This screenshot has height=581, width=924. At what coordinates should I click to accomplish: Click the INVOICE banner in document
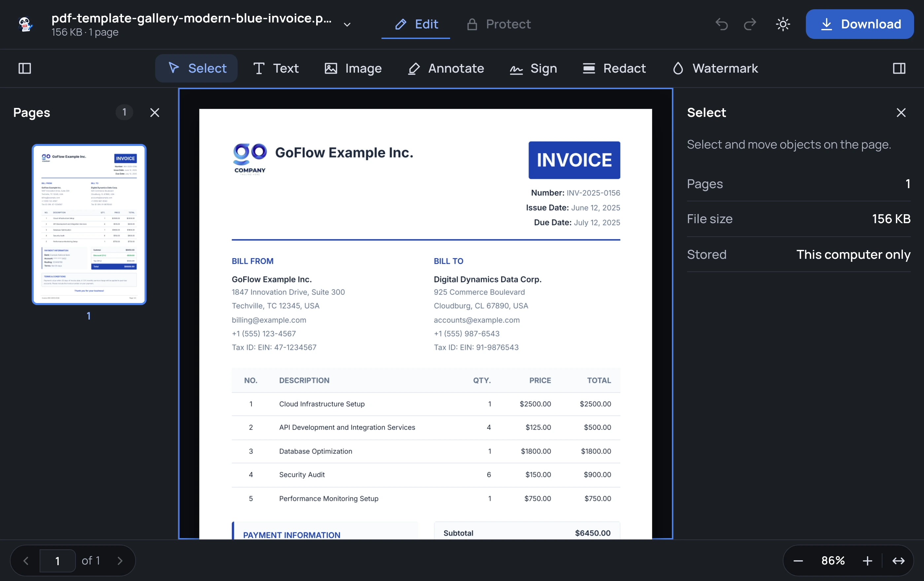click(574, 160)
